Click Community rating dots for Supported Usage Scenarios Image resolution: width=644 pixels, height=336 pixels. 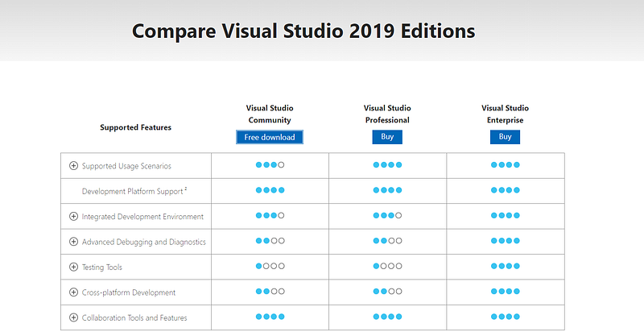[270, 165]
